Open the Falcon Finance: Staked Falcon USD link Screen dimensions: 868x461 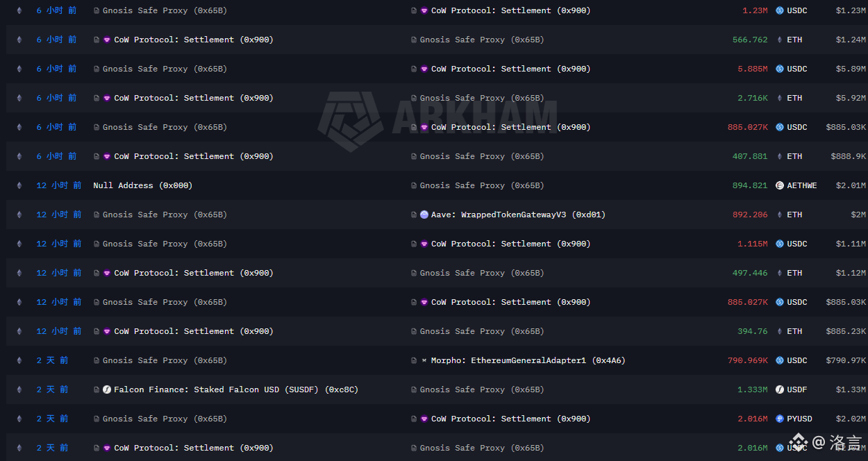[236, 389]
